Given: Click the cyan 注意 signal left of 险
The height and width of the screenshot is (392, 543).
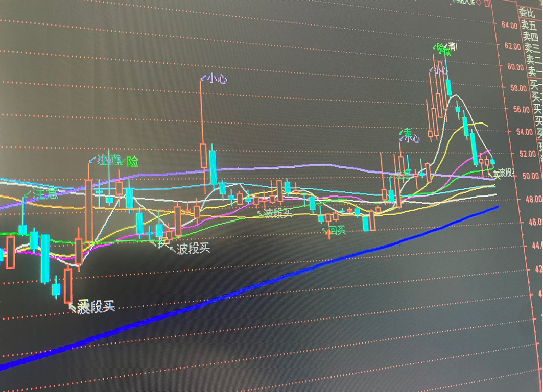Looking at the screenshot, I should (x=109, y=160).
